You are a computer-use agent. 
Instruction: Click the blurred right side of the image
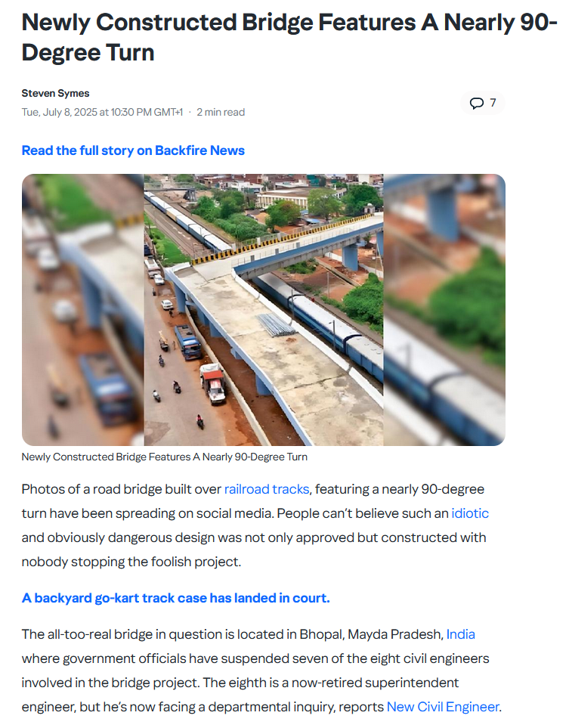444,310
